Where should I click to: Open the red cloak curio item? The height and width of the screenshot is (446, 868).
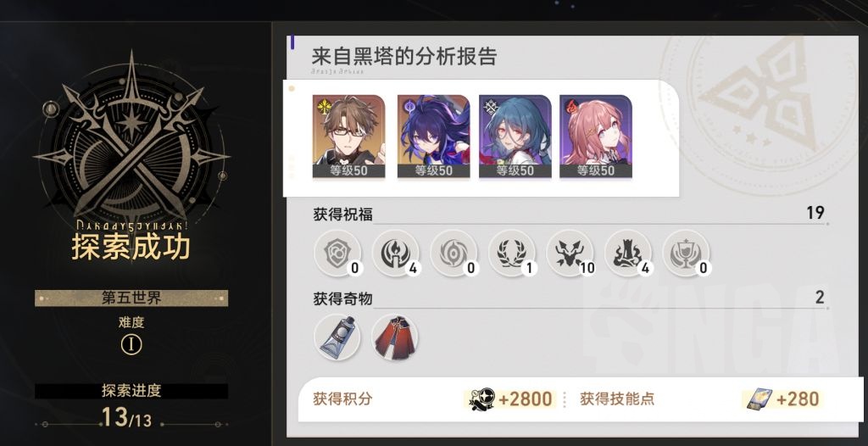[x=395, y=337]
